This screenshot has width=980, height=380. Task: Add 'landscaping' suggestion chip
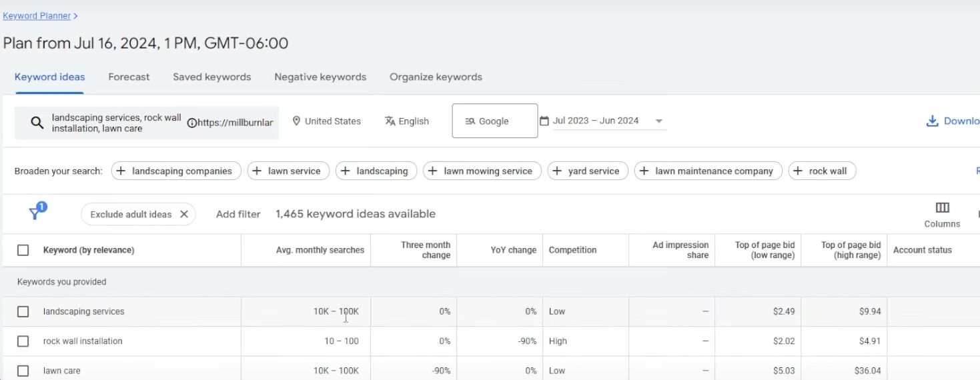tap(376, 171)
